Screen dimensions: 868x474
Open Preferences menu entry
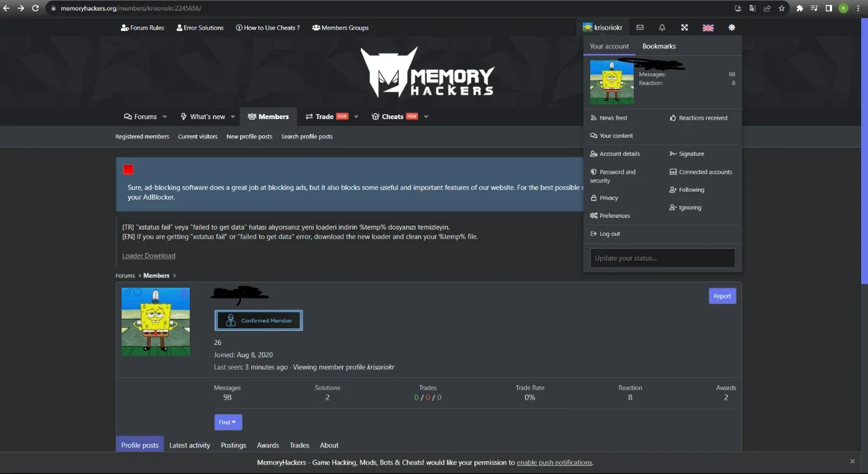[610, 216]
